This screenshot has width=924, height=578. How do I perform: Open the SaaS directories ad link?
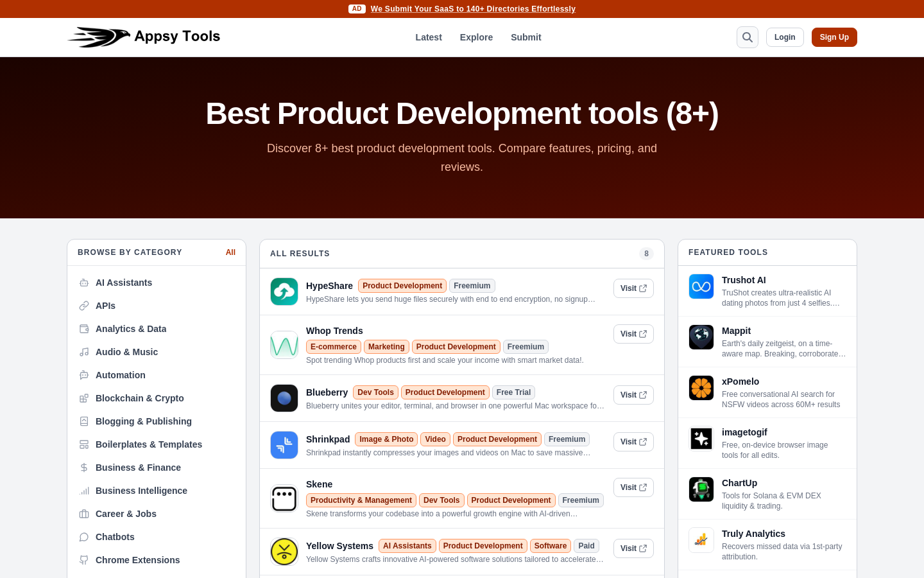point(473,9)
